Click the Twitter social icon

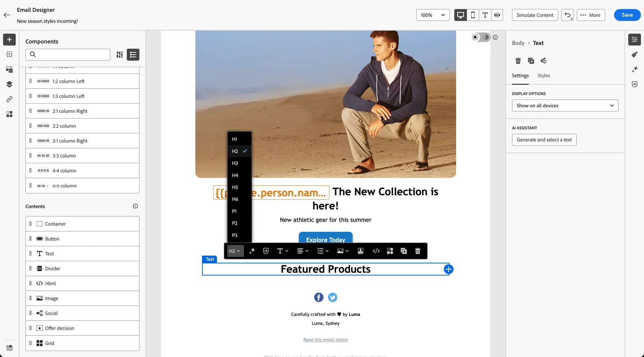click(x=332, y=297)
